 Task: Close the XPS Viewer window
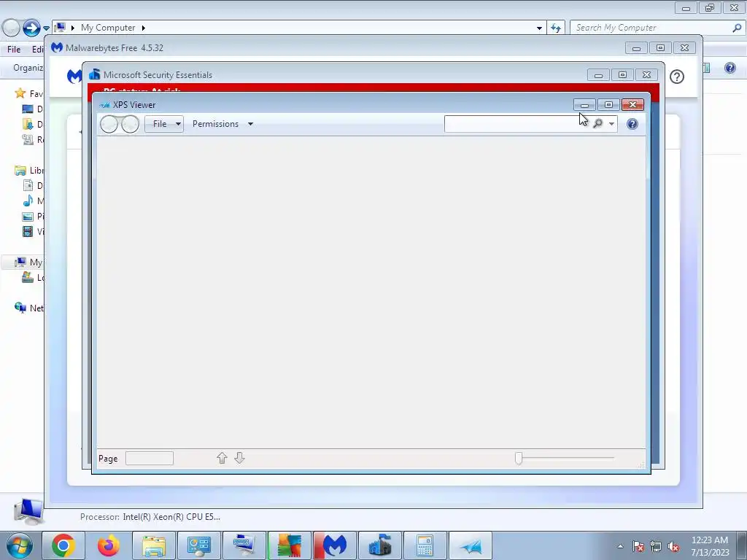[x=632, y=105]
